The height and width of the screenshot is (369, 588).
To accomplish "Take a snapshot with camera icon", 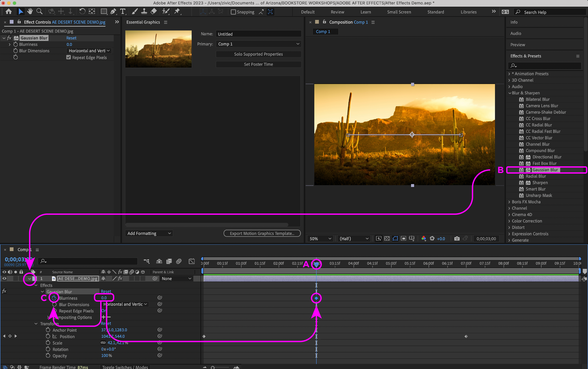I will tap(457, 238).
